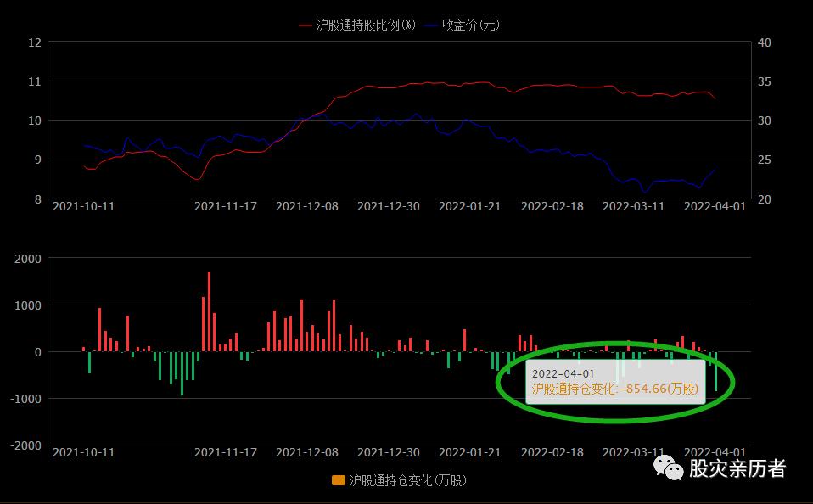This screenshot has width=813, height=504.
Task: Click 2021-12-30 label on the lower chart axis
Action: tap(389, 452)
